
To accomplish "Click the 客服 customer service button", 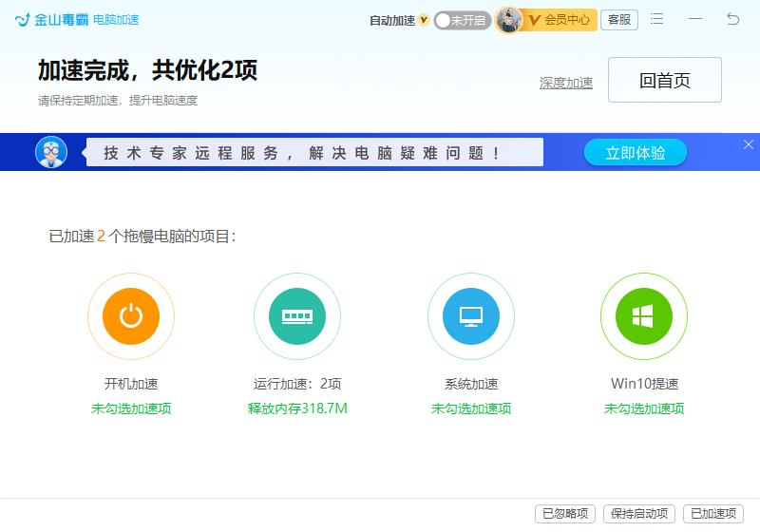I will 619,20.
